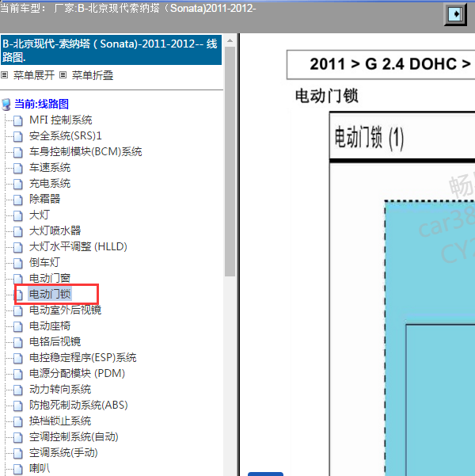Image resolution: width=475 pixels, height=476 pixels.
Task: Click page icon next to 换档锁止系统
Action: (18, 421)
